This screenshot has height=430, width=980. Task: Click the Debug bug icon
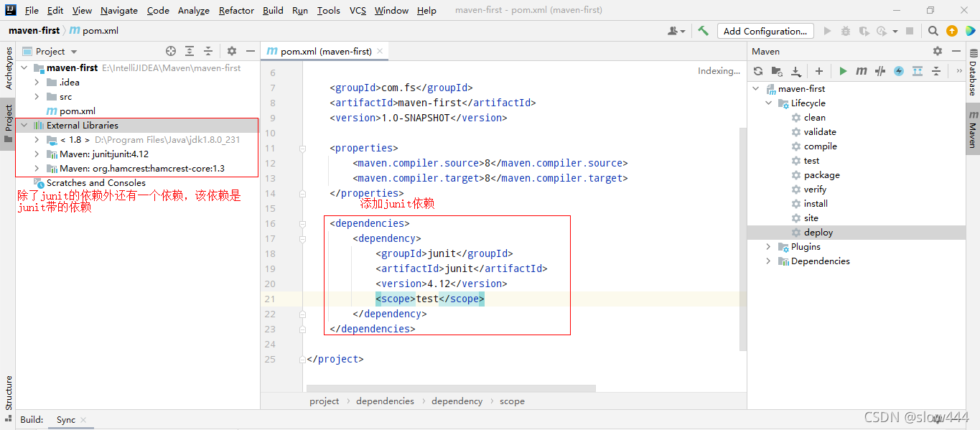point(846,31)
